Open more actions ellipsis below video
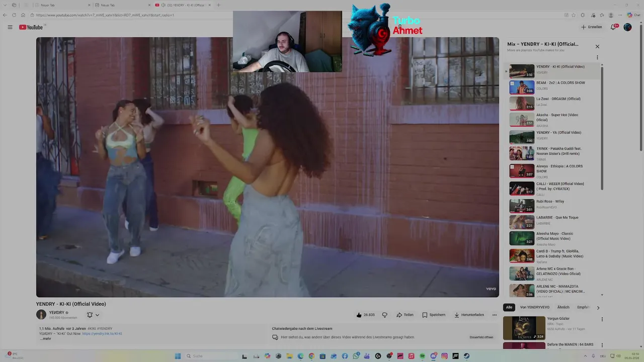This screenshot has width=644, height=362. (495, 315)
